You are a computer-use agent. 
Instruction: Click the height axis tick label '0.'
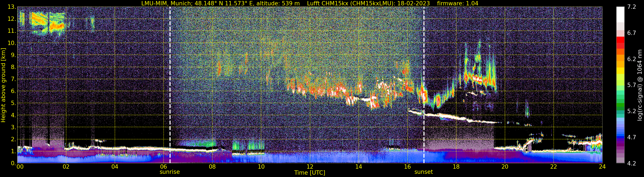13,163
